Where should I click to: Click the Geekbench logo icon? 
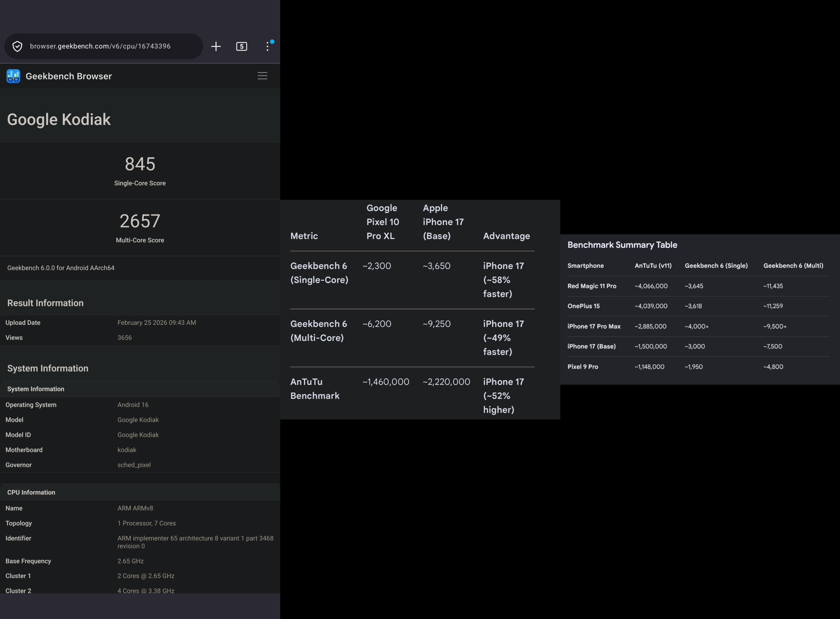tap(14, 76)
